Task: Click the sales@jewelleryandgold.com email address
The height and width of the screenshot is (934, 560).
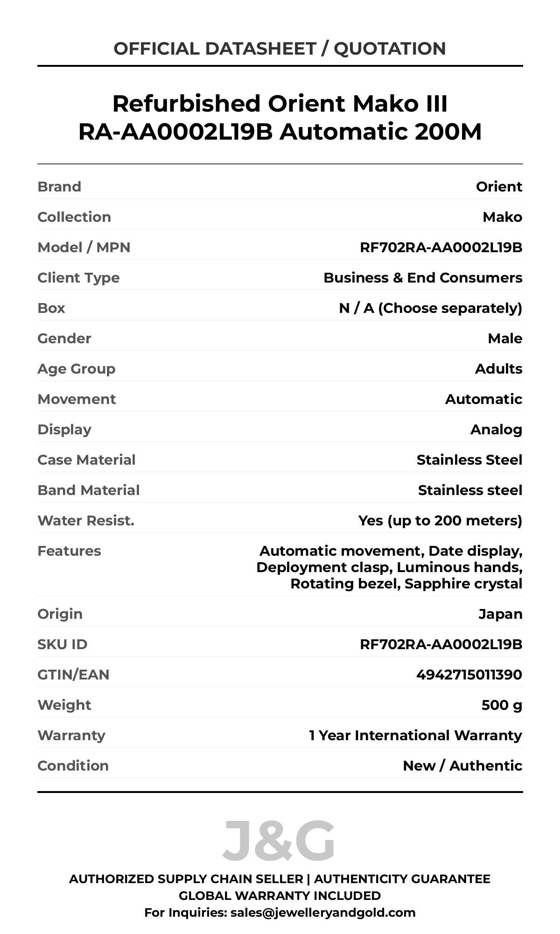Action: click(322, 912)
